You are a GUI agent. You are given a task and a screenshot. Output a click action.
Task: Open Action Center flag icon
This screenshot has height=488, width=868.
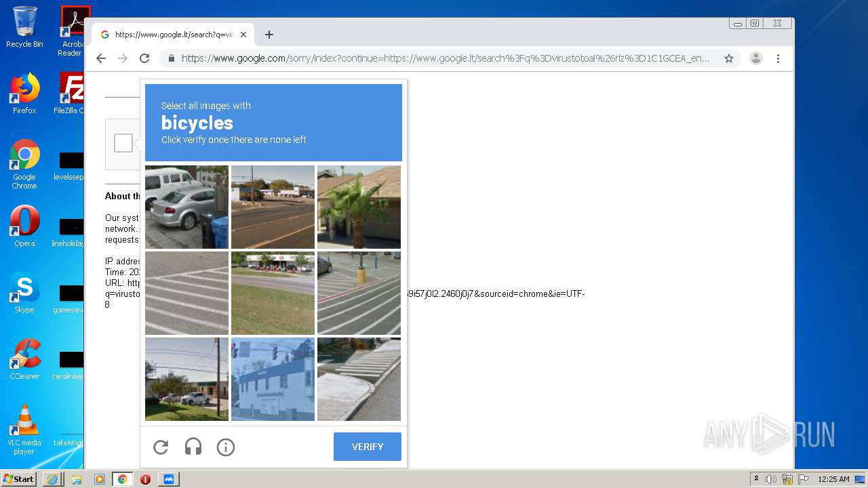[x=803, y=479]
